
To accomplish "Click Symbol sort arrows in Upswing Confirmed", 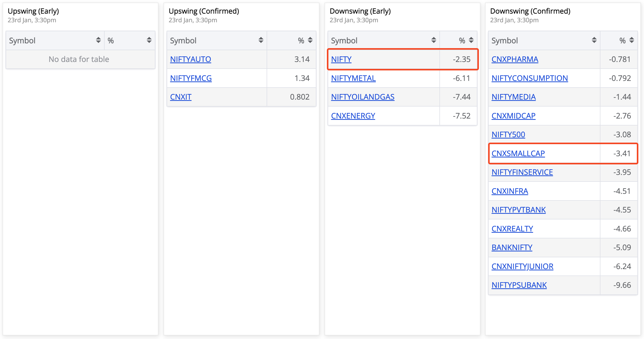I will click(261, 40).
